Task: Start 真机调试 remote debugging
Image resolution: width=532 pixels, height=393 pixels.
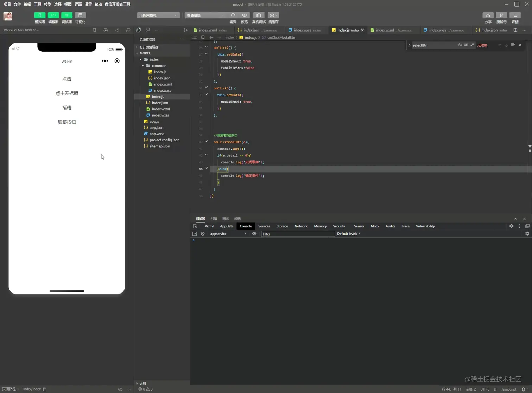Action: [x=259, y=15]
